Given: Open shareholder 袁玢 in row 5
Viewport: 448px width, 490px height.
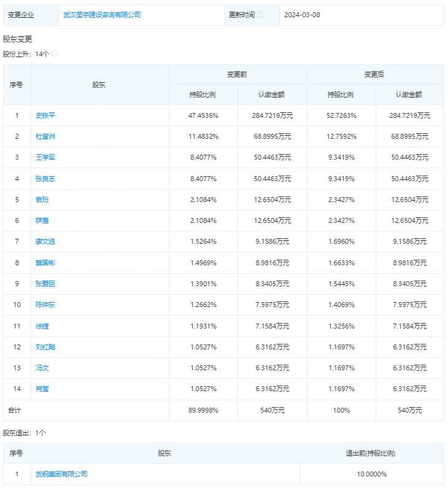Looking at the screenshot, I should click(x=42, y=200).
